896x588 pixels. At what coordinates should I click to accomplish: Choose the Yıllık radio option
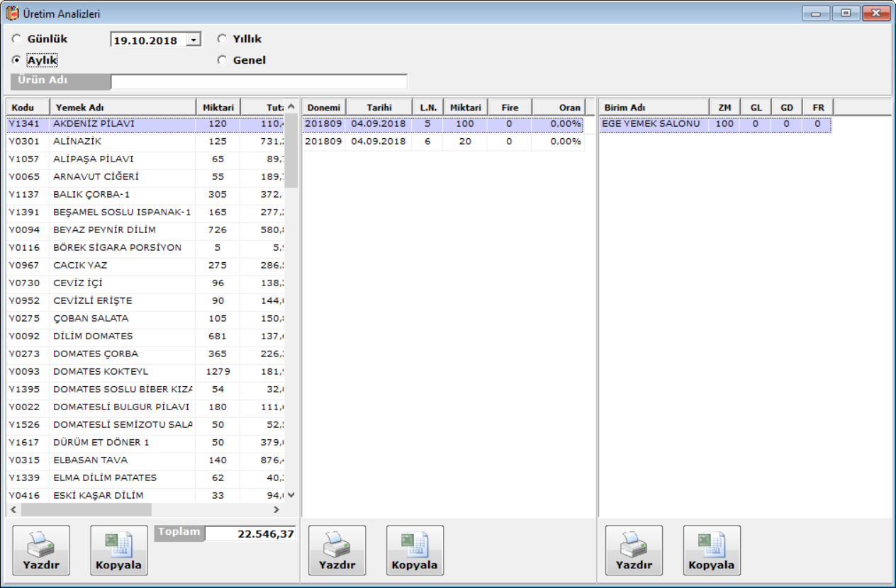[x=222, y=40]
